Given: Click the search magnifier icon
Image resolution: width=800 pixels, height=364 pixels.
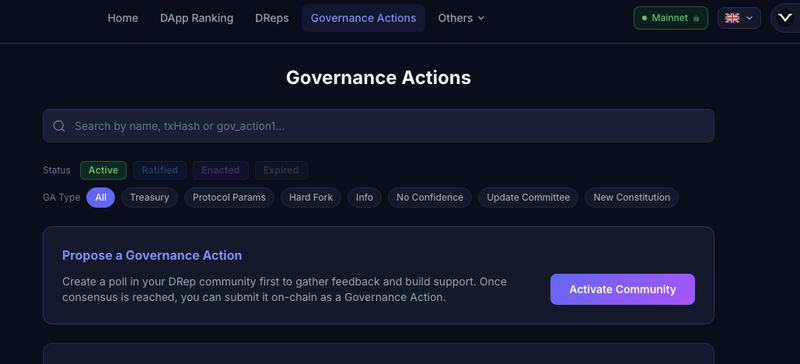Looking at the screenshot, I should coord(59,126).
